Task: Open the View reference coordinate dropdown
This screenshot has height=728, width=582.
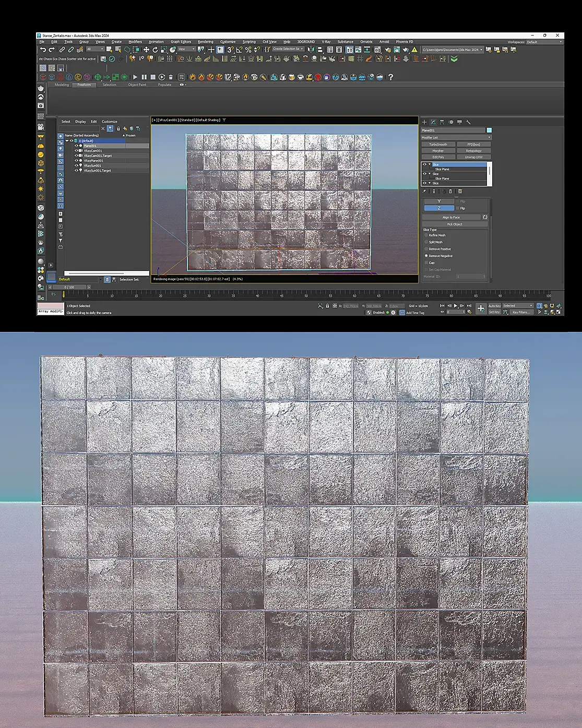Action: tap(186, 49)
